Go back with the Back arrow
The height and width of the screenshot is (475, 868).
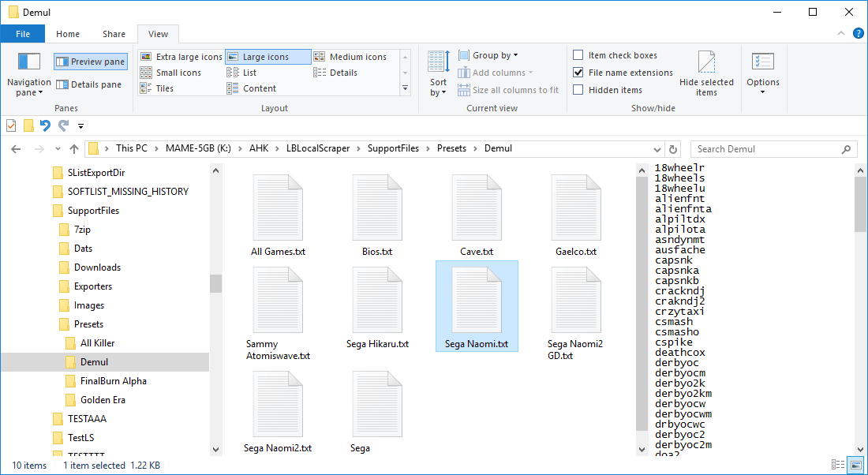(x=16, y=149)
